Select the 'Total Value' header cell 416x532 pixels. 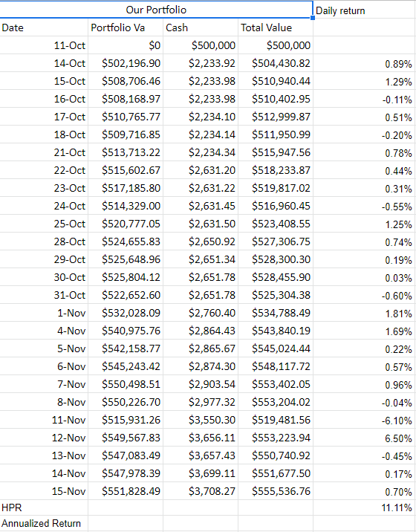[x=276, y=27]
